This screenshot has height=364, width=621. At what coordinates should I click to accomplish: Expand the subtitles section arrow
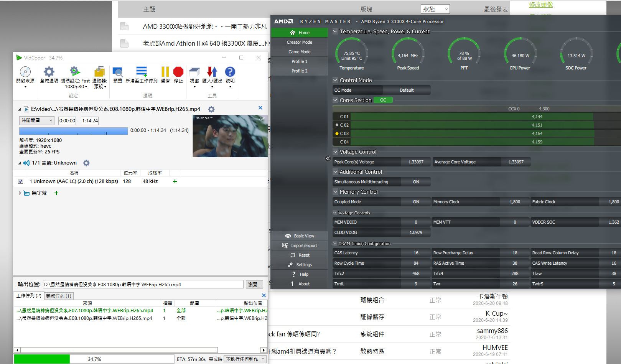(20, 193)
